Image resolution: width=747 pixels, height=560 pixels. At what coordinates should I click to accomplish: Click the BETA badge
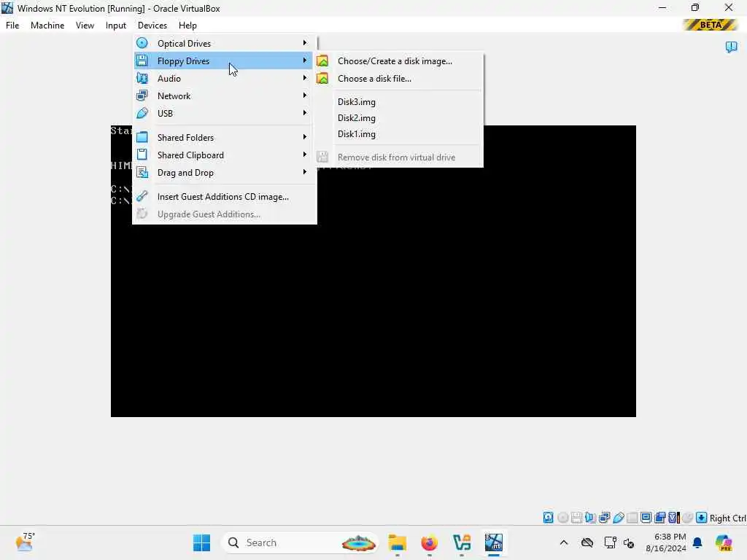[711, 25]
